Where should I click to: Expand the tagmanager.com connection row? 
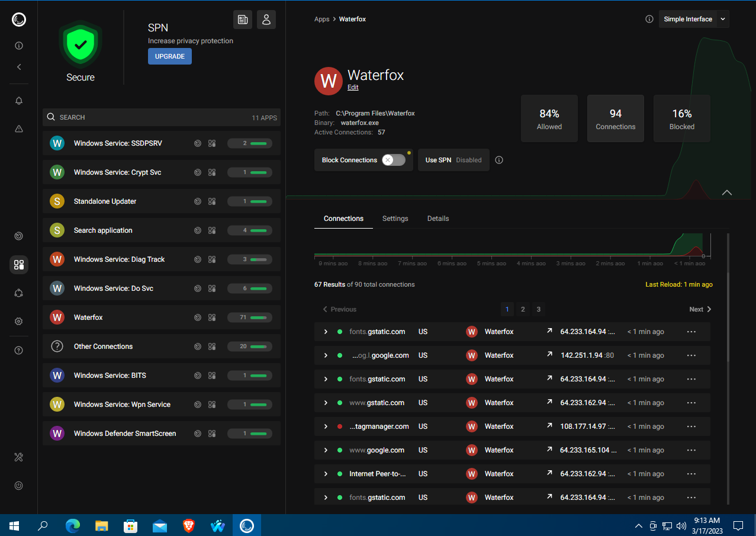pyautogui.click(x=326, y=426)
